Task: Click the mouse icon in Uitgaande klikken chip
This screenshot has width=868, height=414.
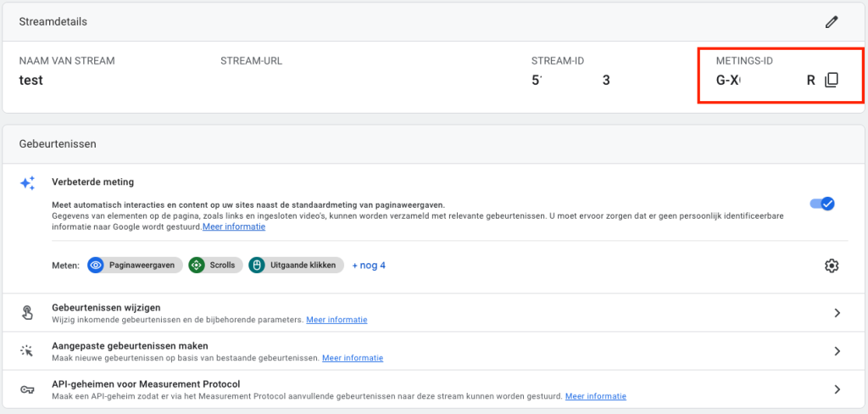Action: 257,266
